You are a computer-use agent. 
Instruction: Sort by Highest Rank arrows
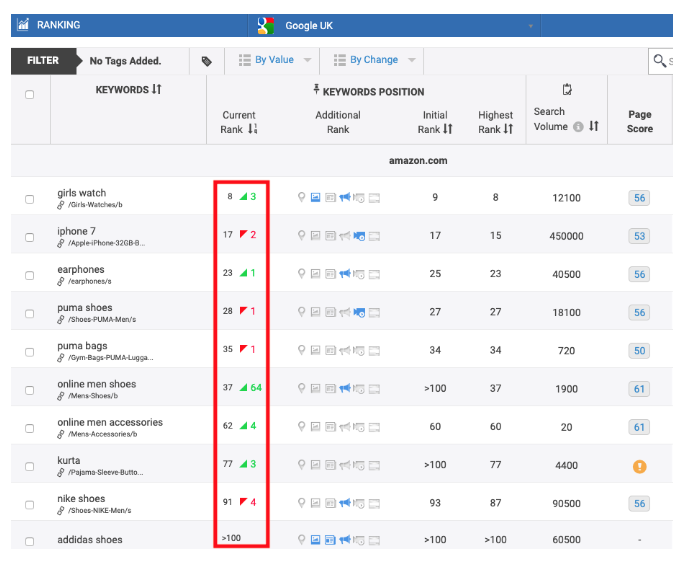coord(508,129)
